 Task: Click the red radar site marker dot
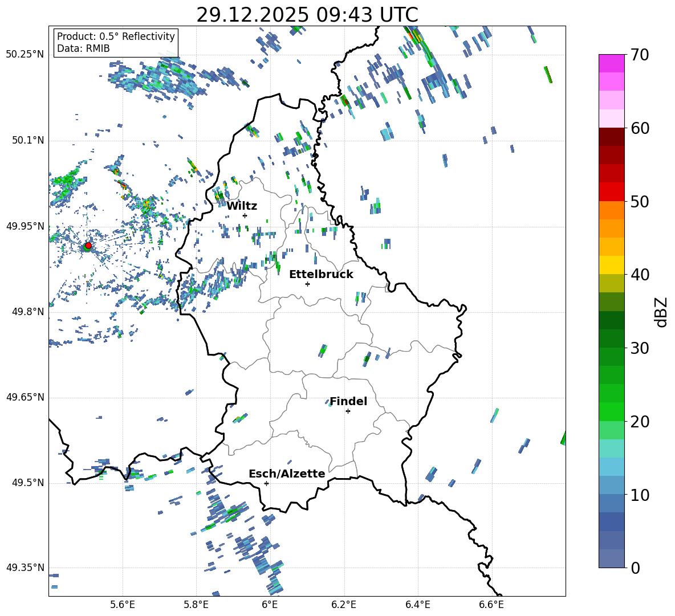point(88,246)
